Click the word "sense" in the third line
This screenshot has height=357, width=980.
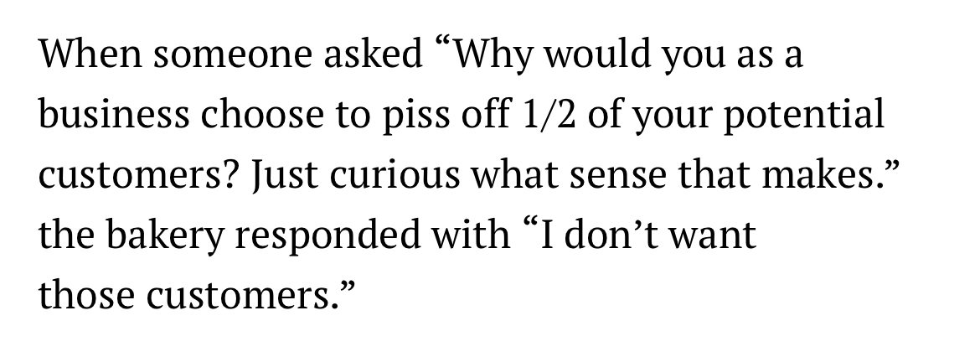622,178
